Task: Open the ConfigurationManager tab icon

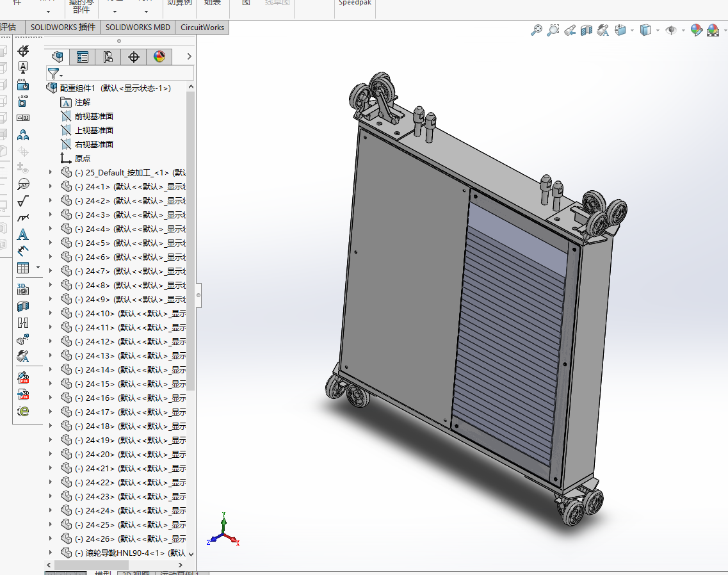Action: 108,57
